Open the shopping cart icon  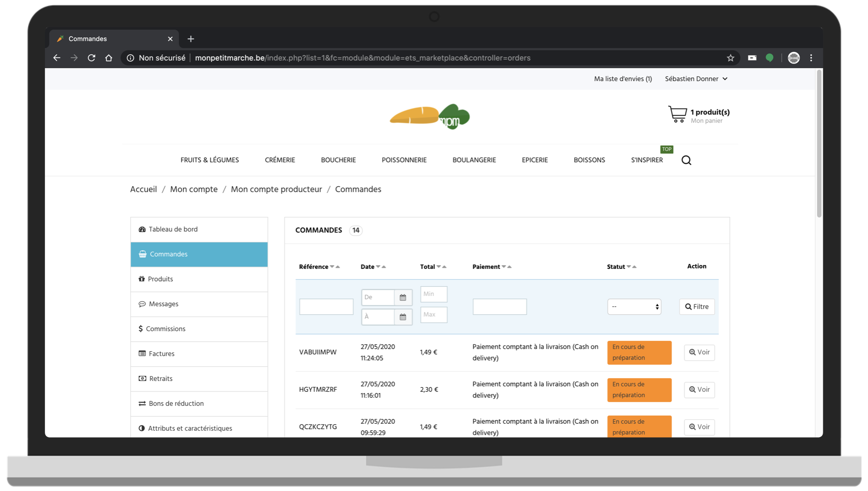(677, 114)
